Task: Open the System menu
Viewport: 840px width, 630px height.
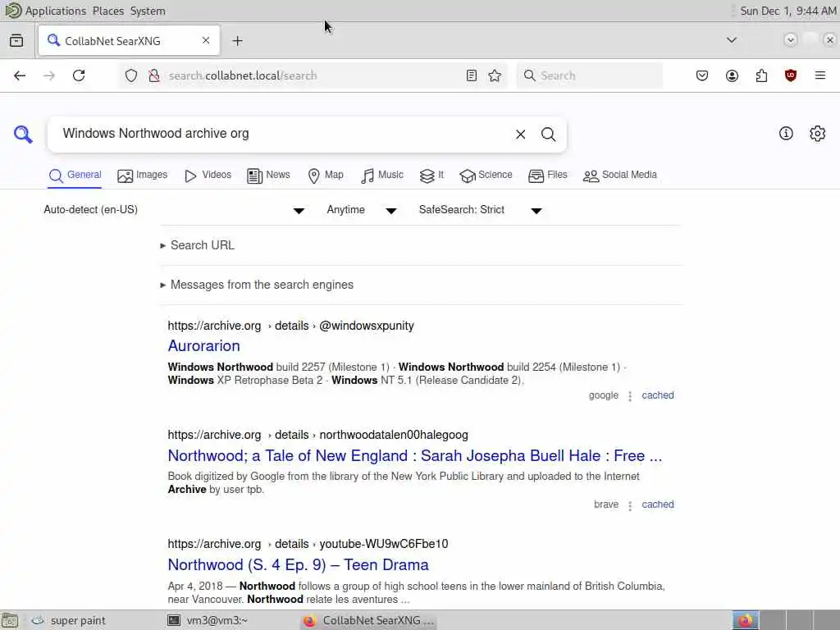Action: pyautogui.click(x=148, y=11)
